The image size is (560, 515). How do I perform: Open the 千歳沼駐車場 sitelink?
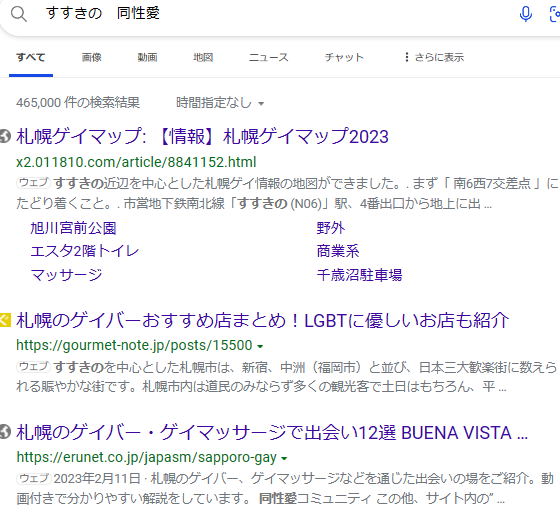coord(359,275)
